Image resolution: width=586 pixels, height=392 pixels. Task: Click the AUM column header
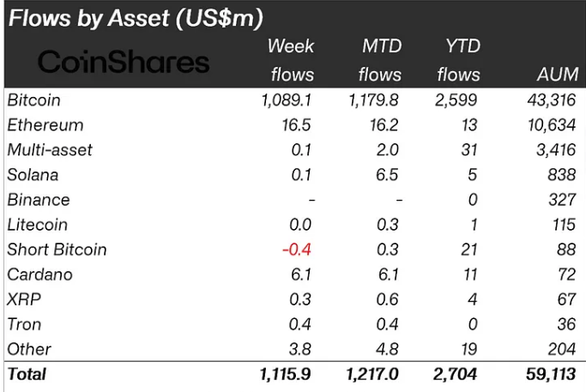[x=557, y=75]
